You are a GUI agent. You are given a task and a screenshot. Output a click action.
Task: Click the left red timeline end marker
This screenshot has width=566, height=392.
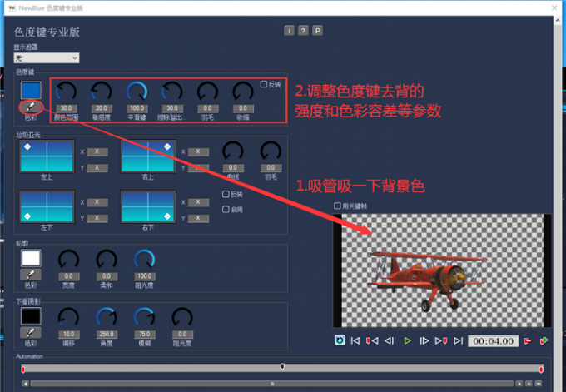tap(23, 370)
